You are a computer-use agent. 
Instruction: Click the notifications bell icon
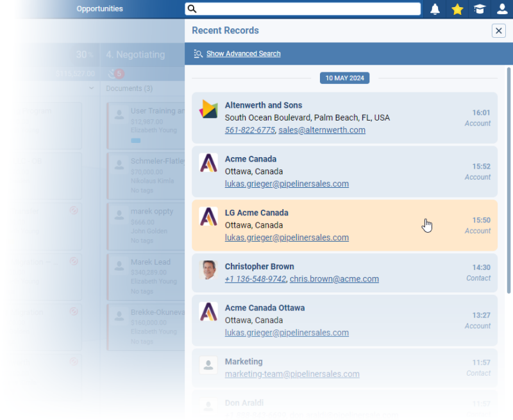click(x=435, y=9)
